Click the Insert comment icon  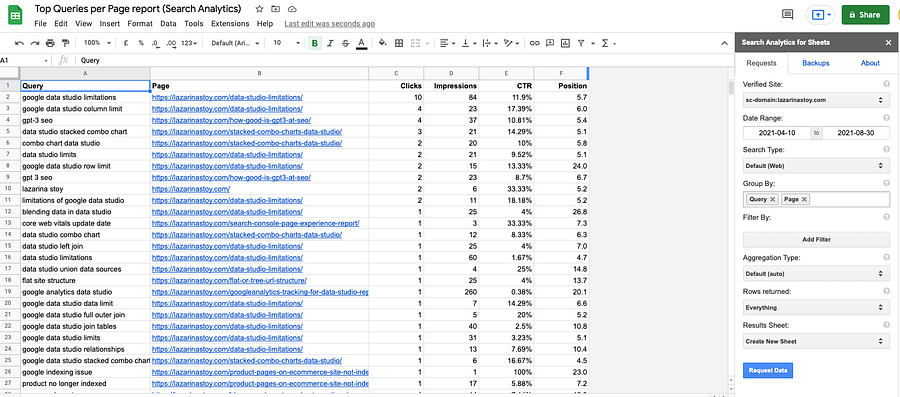(x=550, y=43)
